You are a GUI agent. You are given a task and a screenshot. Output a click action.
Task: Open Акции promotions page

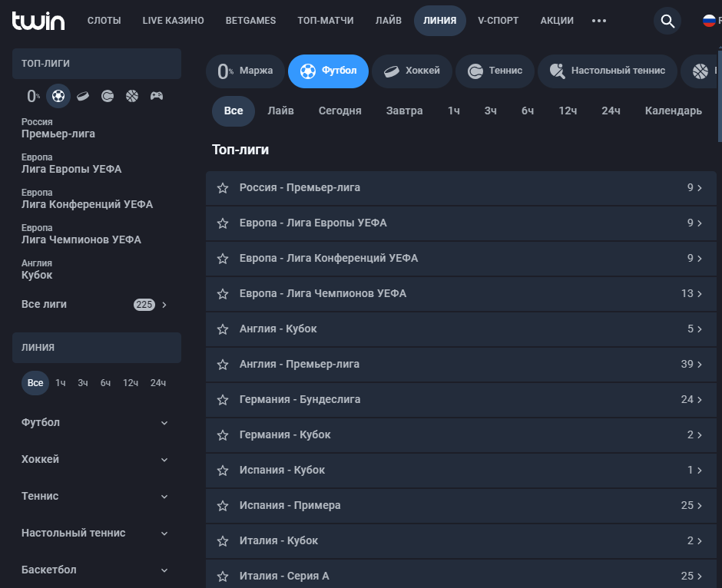point(557,21)
